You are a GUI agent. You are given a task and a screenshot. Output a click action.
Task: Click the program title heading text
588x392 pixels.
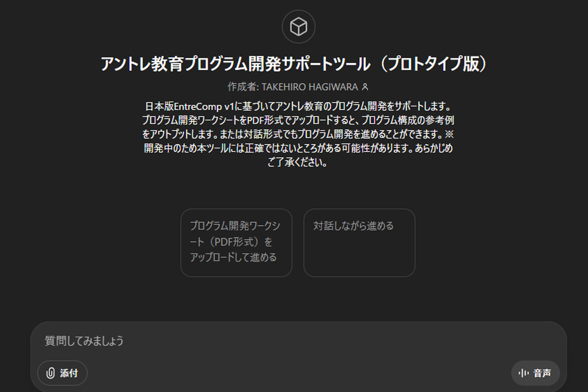[294, 62]
